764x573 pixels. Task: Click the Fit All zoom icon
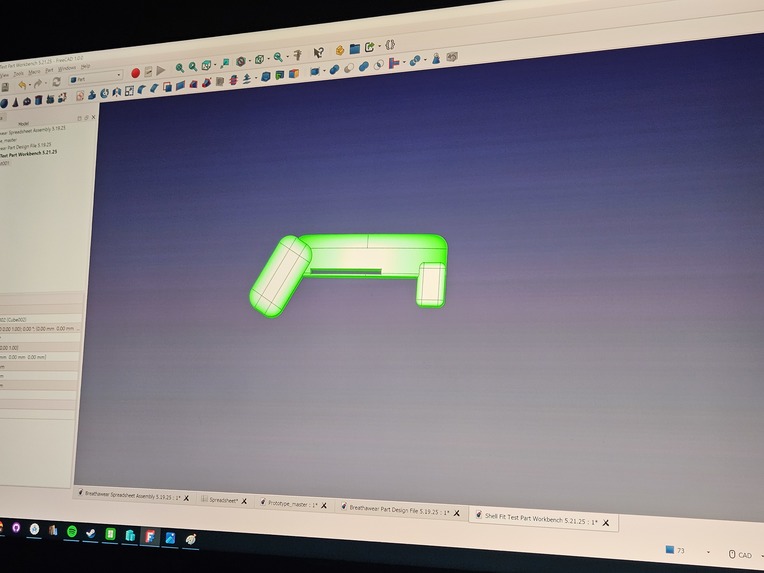(180, 68)
